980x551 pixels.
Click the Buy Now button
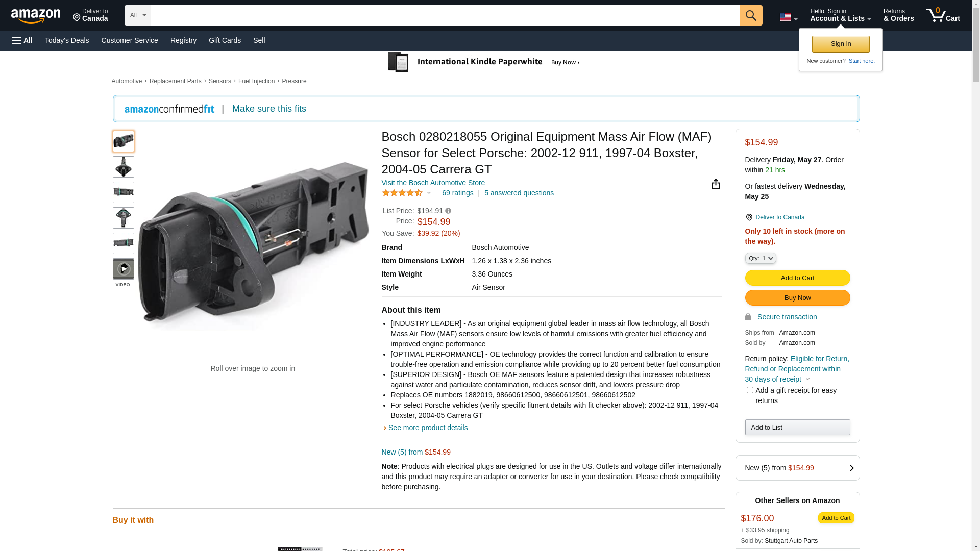[x=797, y=298]
